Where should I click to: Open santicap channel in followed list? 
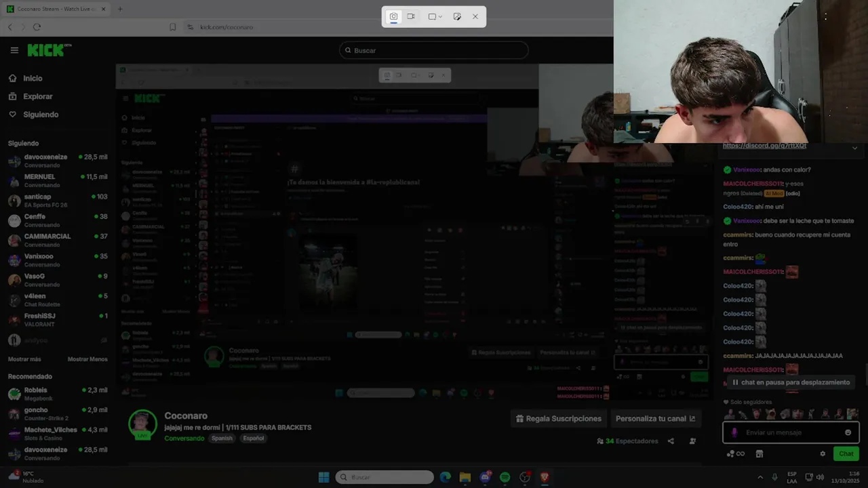tap(57, 201)
